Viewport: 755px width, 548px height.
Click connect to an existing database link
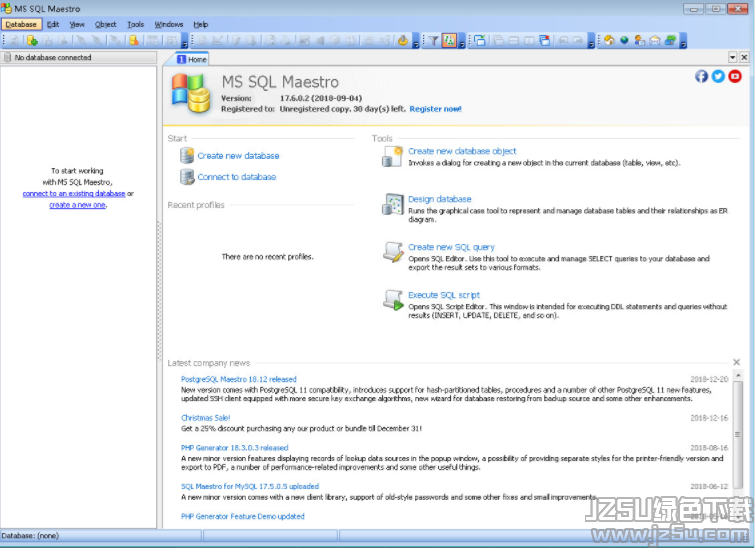click(74, 193)
